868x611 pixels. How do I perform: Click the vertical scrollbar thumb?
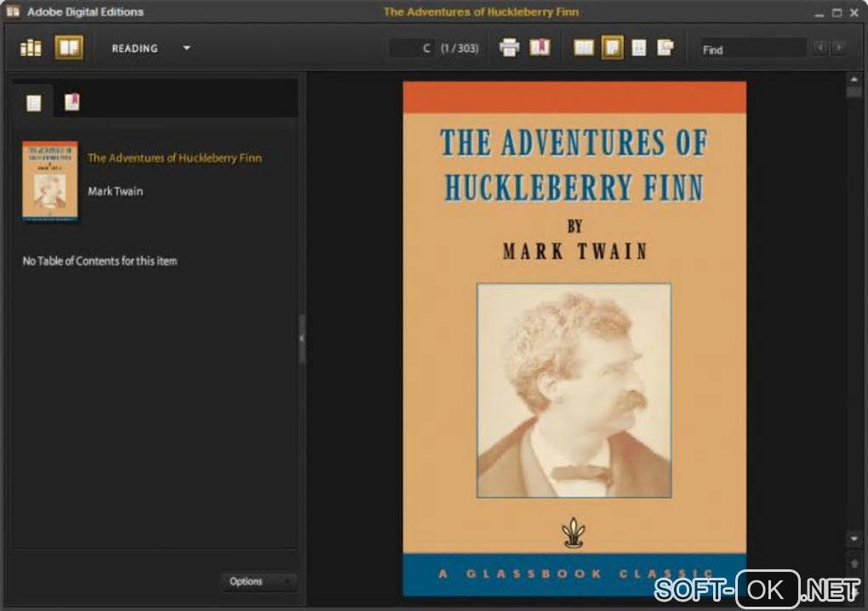pos(854,93)
